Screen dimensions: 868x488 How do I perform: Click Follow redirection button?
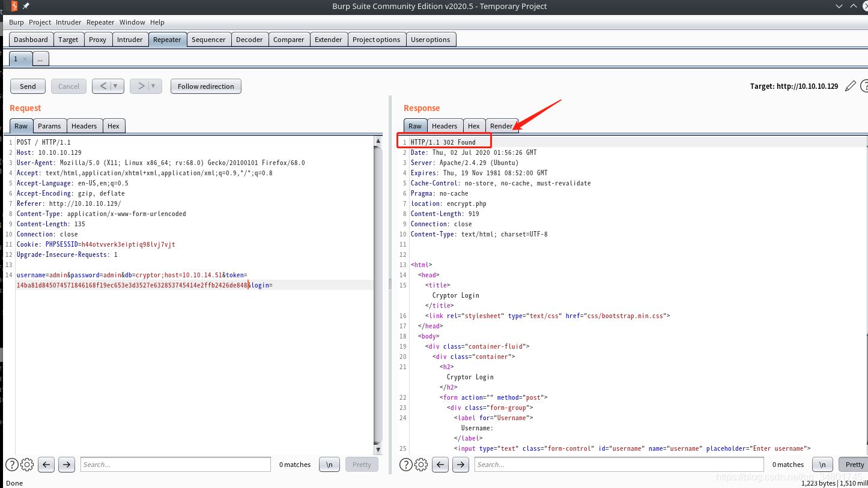[206, 86]
